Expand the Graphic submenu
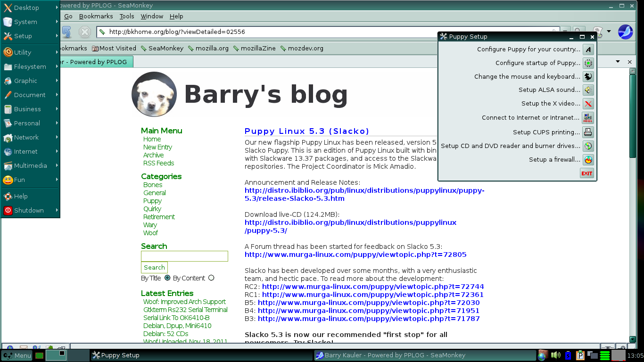This screenshot has width=644, height=362. pyautogui.click(x=30, y=81)
